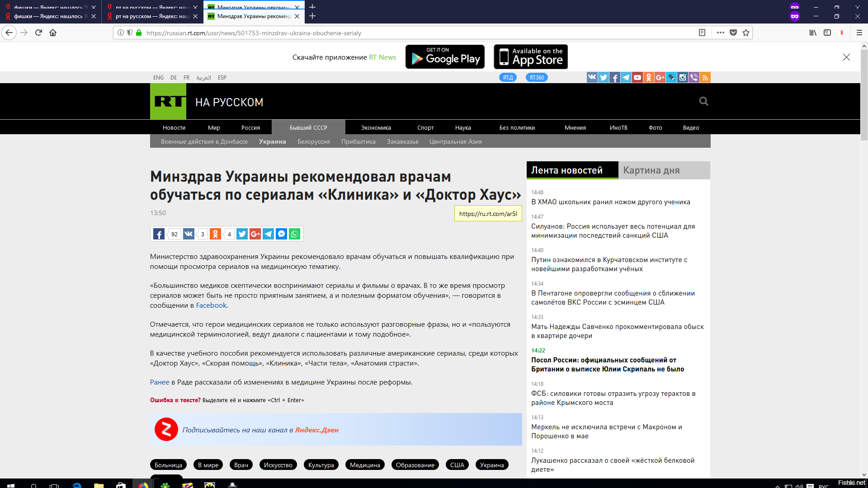Open 'Военные действия в Донбассе' subsection
The height and width of the screenshot is (488, 868).
click(204, 141)
